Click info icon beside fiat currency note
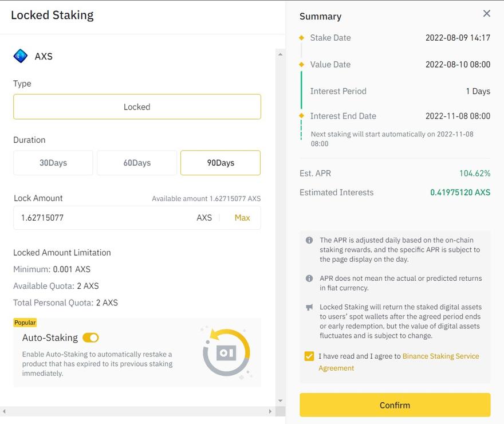This screenshot has width=504, height=424. [309, 278]
